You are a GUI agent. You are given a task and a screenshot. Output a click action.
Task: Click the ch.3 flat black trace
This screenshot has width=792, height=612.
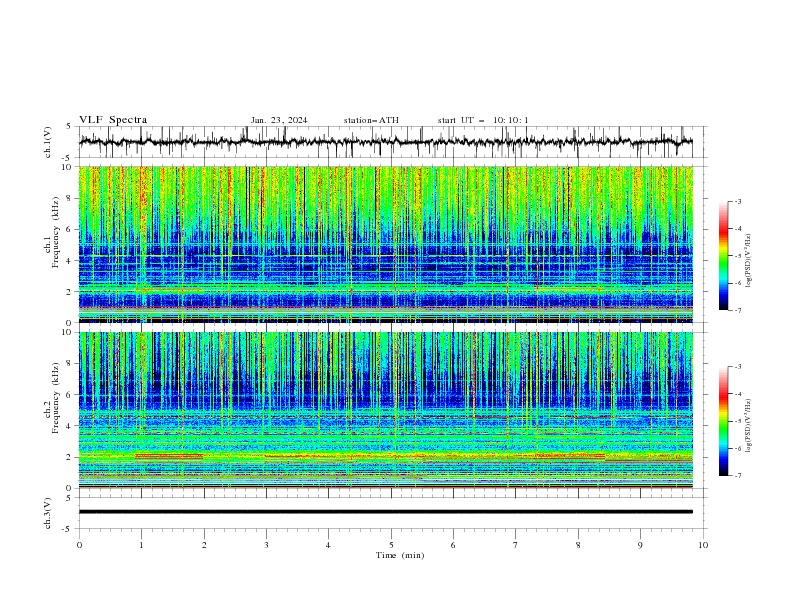pos(386,512)
